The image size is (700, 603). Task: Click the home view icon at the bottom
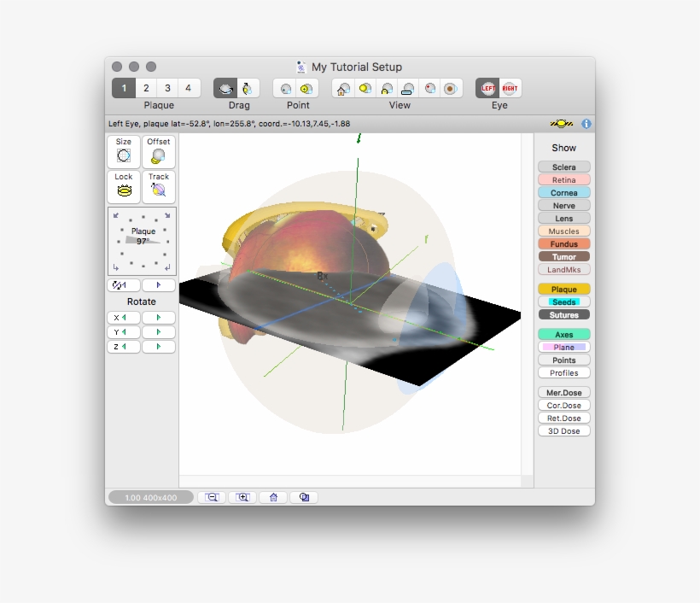(272, 496)
